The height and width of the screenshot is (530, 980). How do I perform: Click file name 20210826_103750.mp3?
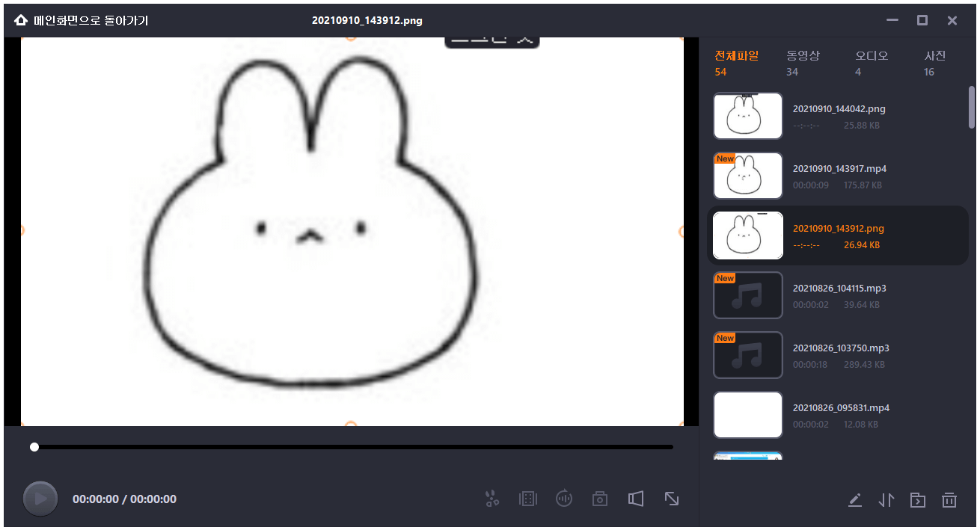tap(841, 348)
